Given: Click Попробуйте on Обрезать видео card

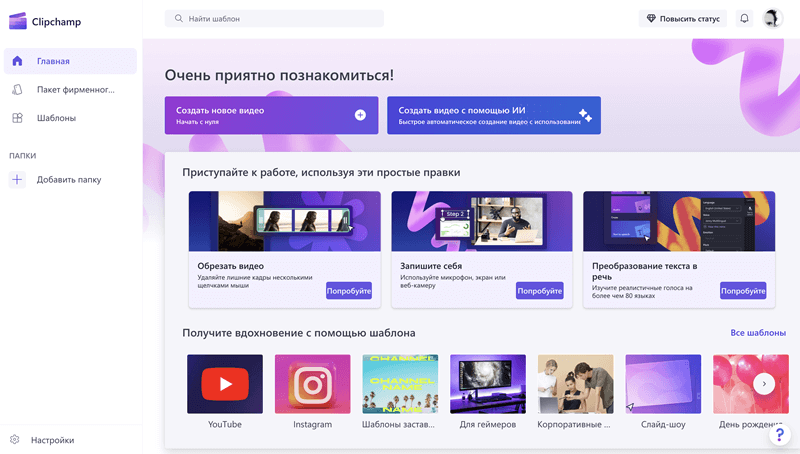Looking at the screenshot, I should point(349,291).
